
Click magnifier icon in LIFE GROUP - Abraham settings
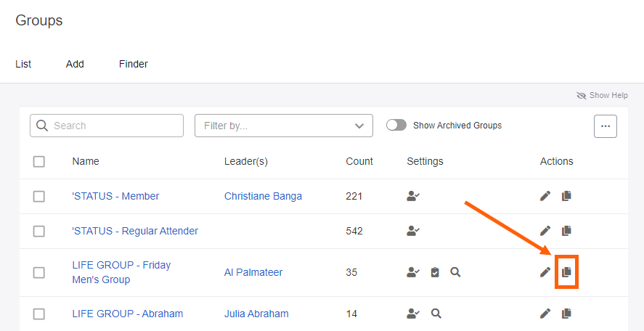click(x=436, y=314)
